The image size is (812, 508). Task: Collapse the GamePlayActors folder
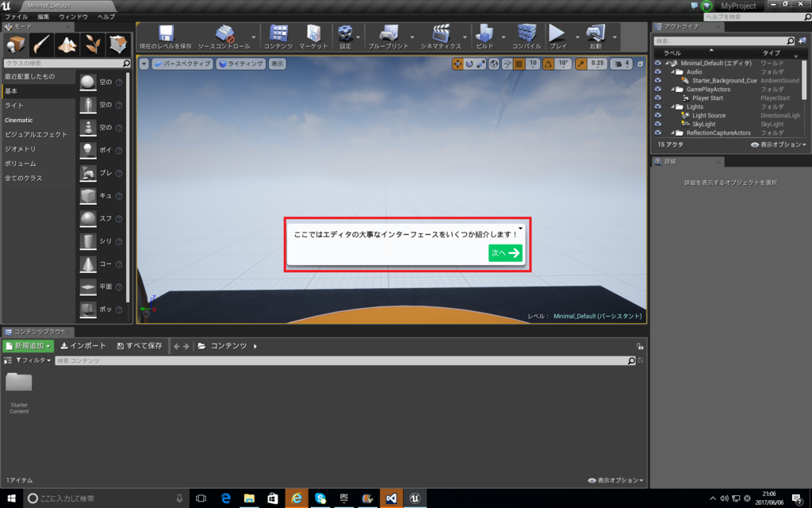[672, 89]
